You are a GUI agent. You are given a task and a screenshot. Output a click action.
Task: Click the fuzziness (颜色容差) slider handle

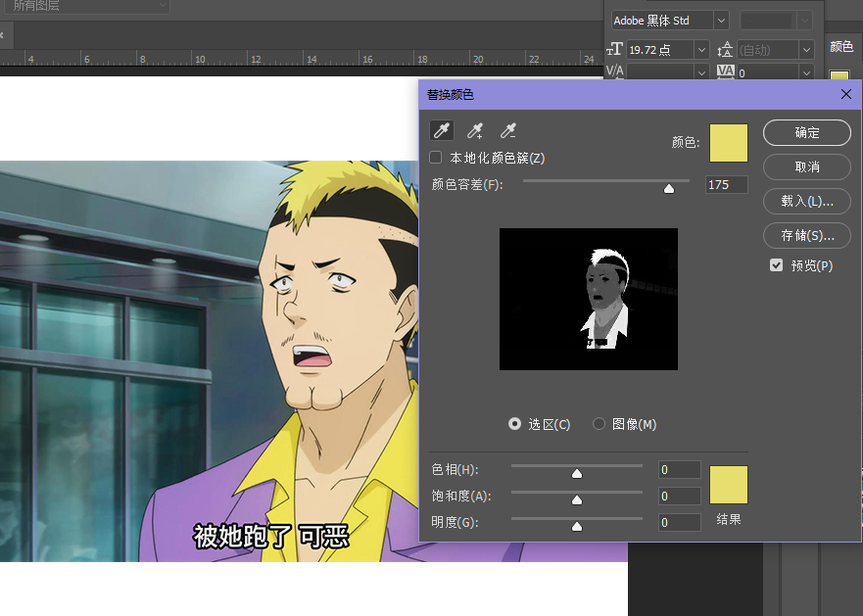[x=669, y=189]
